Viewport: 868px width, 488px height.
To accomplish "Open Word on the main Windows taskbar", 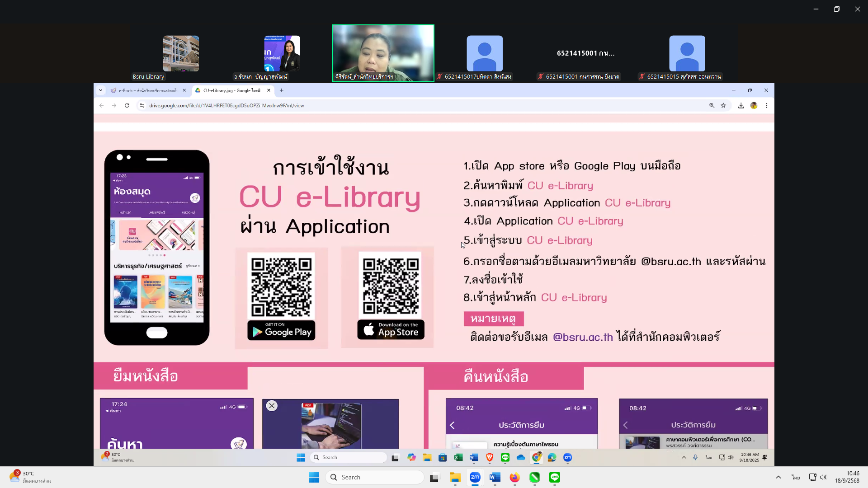I will [x=495, y=477].
